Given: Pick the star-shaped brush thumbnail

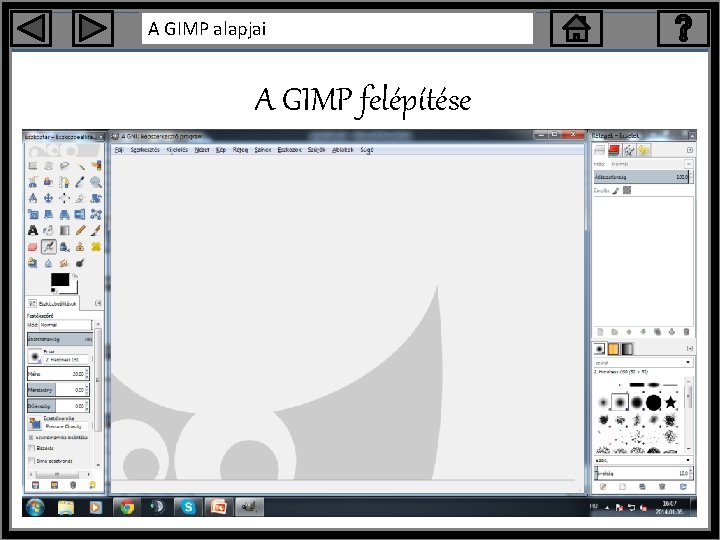Looking at the screenshot, I should pos(670,403).
